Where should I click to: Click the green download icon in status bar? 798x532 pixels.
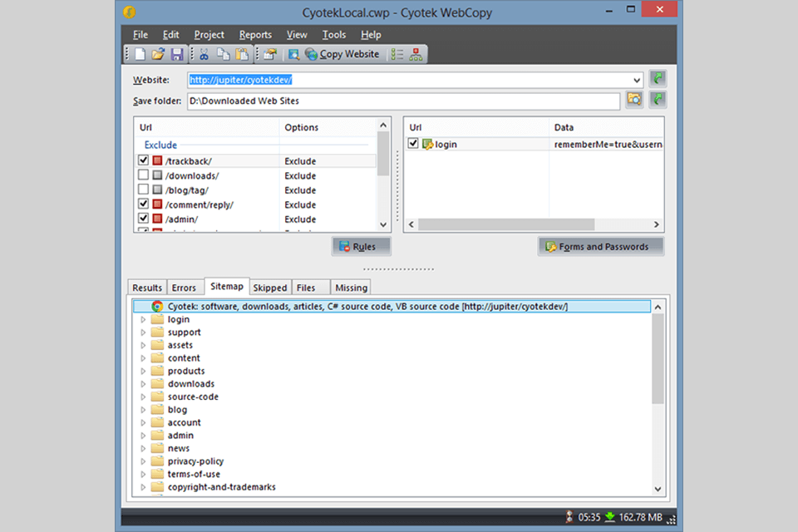pos(609,517)
